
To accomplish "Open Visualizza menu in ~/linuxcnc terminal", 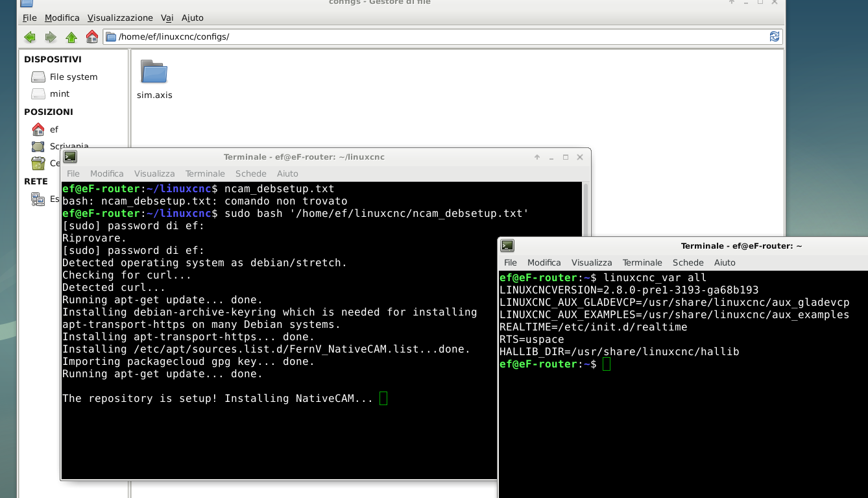I will point(154,173).
